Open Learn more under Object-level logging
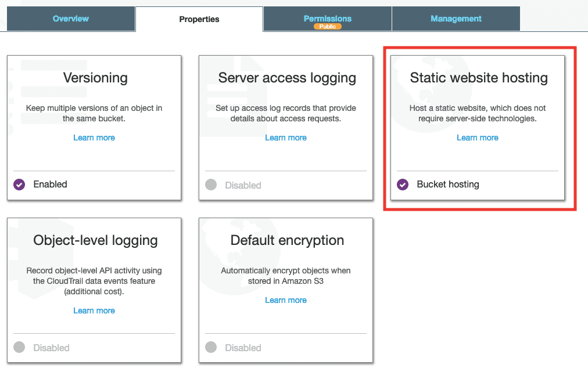 pyautogui.click(x=94, y=311)
